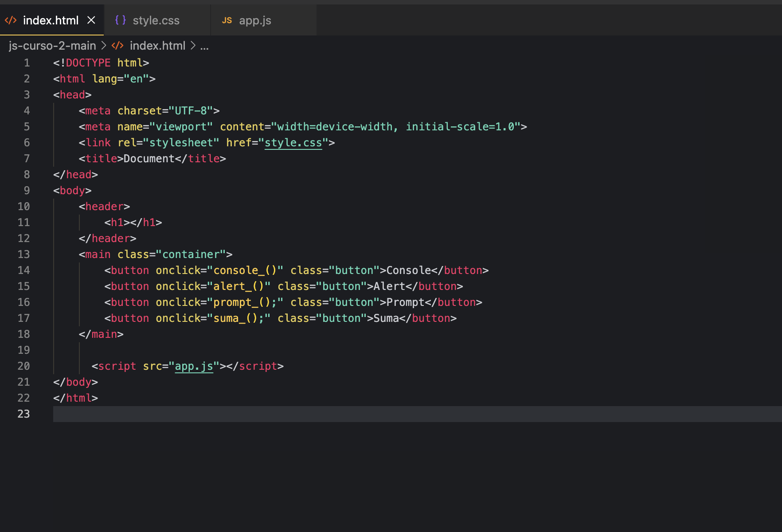The image size is (782, 532).
Task: Click line number 13 in gutter
Action: click(x=23, y=254)
